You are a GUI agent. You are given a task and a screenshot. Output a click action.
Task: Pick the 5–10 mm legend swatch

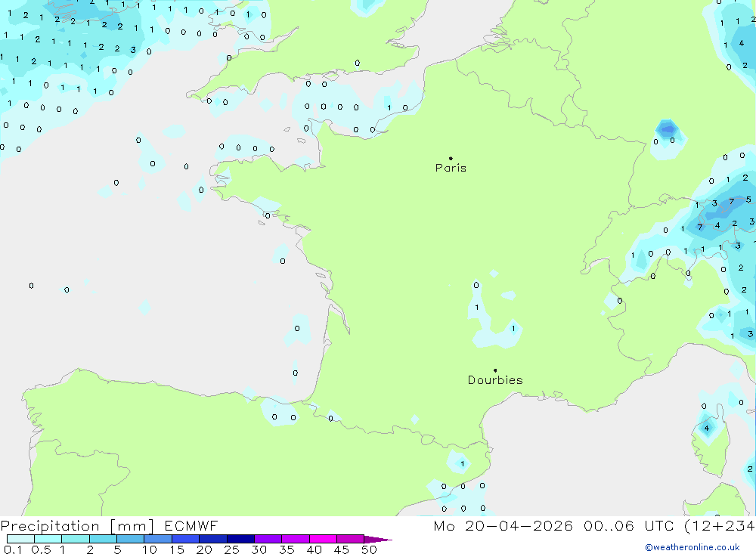(x=130, y=539)
